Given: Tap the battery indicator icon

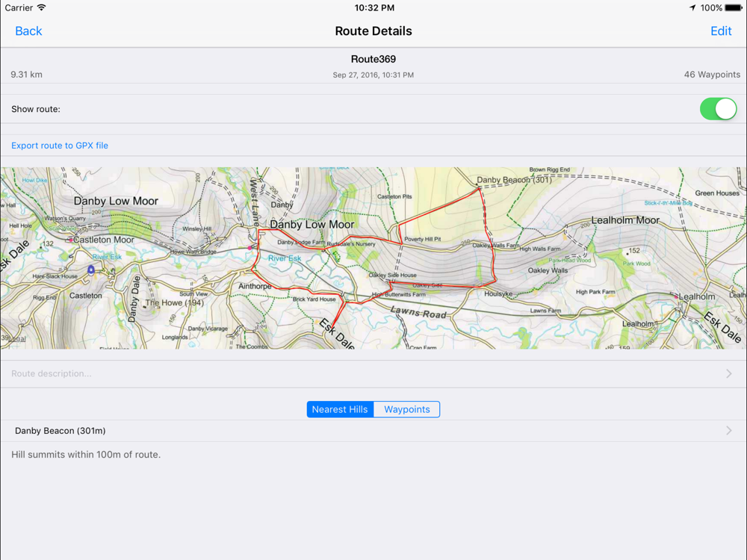Looking at the screenshot, I should [734, 7].
